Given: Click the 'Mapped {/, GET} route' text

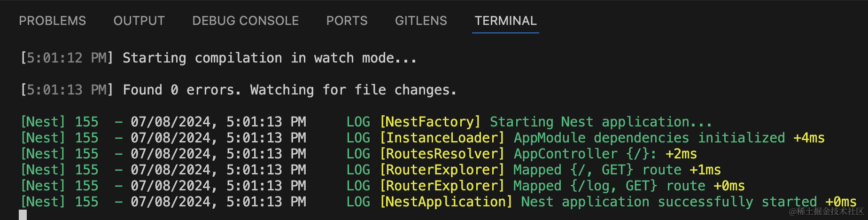Looking at the screenshot, I should coord(597,170).
